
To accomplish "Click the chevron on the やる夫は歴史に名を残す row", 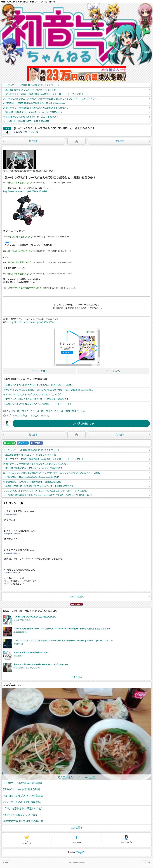I will pyautogui.click(x=149, y=117).
